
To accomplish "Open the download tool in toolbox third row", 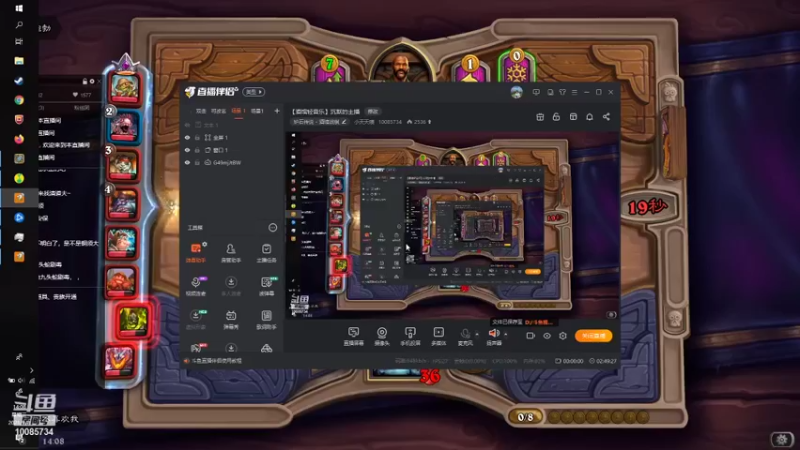I will [195, 319].
